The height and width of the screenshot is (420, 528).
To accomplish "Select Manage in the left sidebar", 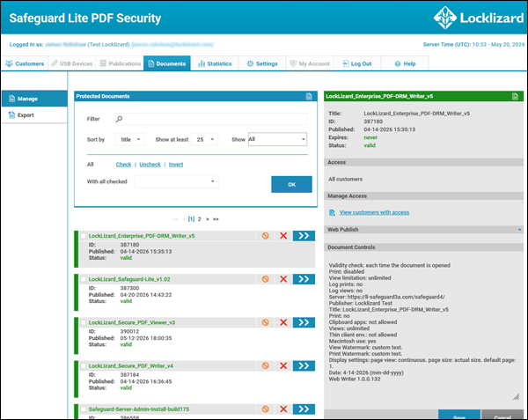I will [x=34, y=99].
